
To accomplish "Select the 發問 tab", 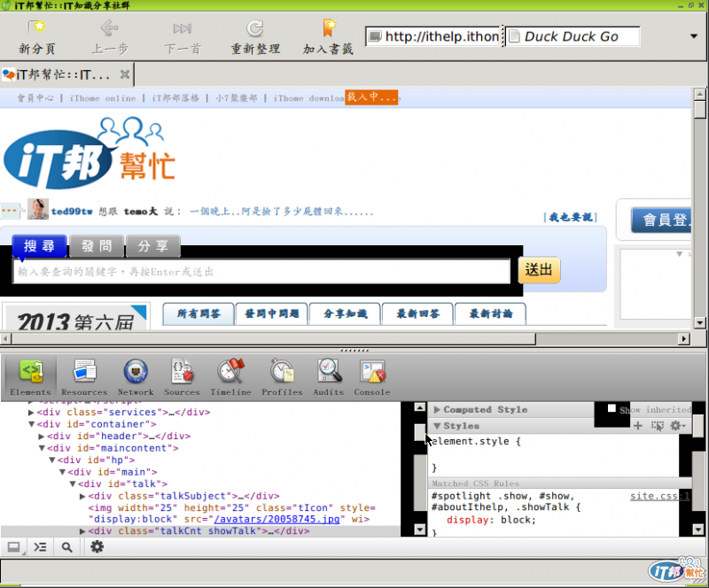I will 97,246.
